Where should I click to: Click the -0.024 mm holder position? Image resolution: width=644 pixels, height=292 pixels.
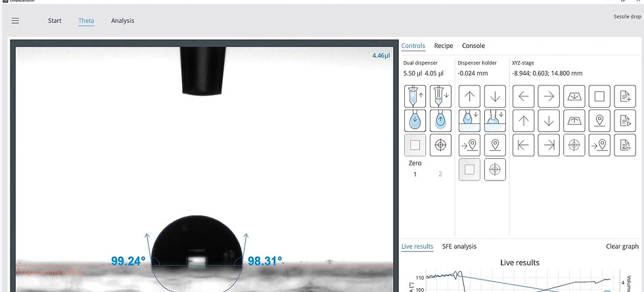(472, 73)
